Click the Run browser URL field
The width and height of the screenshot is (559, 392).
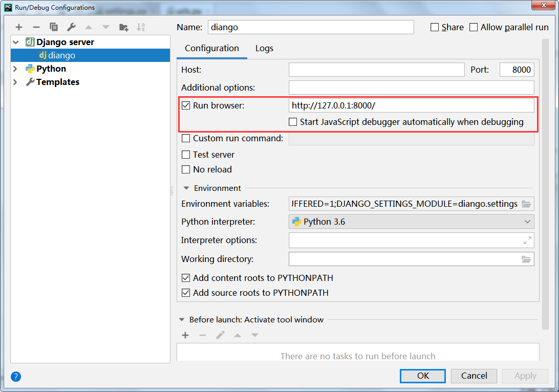click(412, 105)
